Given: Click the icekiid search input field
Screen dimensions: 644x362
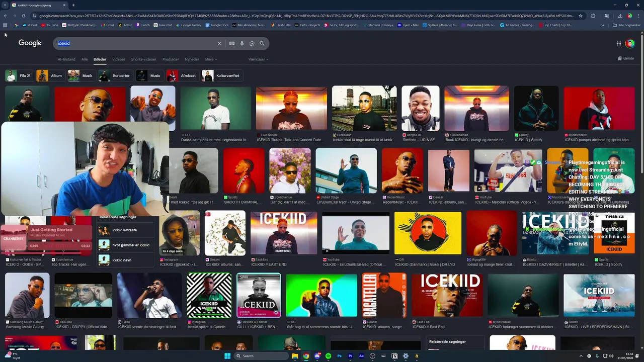Looking at the screenshot, I should tap(136, 44).
